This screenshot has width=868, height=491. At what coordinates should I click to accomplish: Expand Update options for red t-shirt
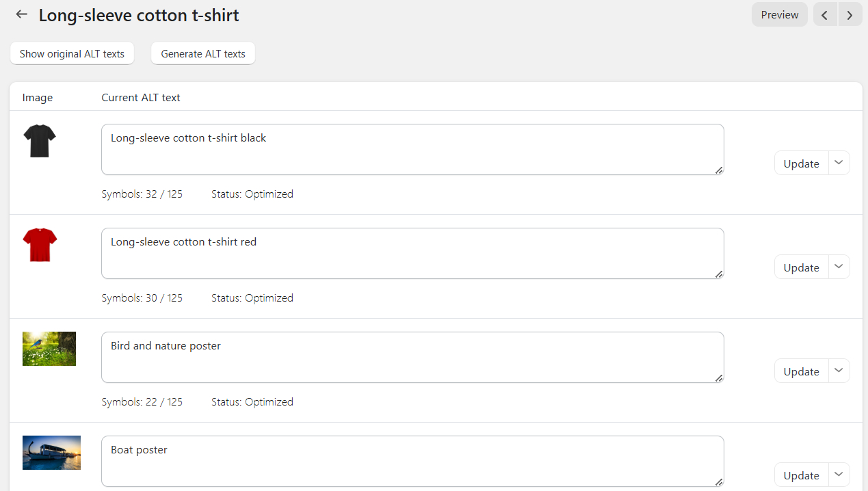tap(839, 267)
